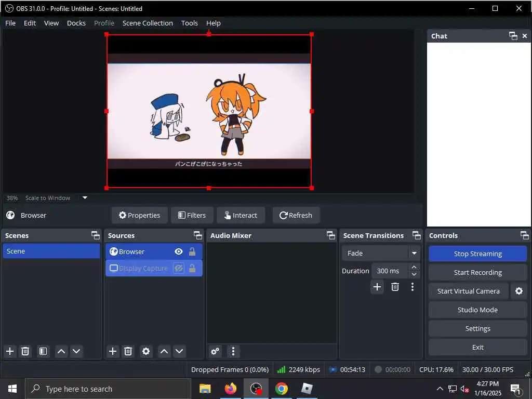Viewport: 532px width, 399px height.
Task: Open transition properties three-dot menu
Action: tap(413, 287)
